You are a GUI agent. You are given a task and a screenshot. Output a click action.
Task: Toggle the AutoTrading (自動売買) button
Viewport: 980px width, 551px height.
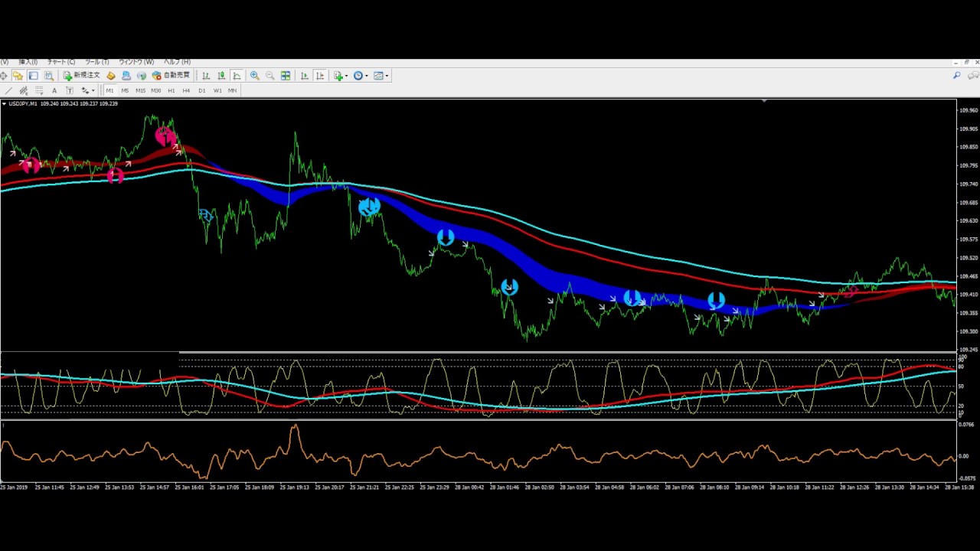coord(171,76)
